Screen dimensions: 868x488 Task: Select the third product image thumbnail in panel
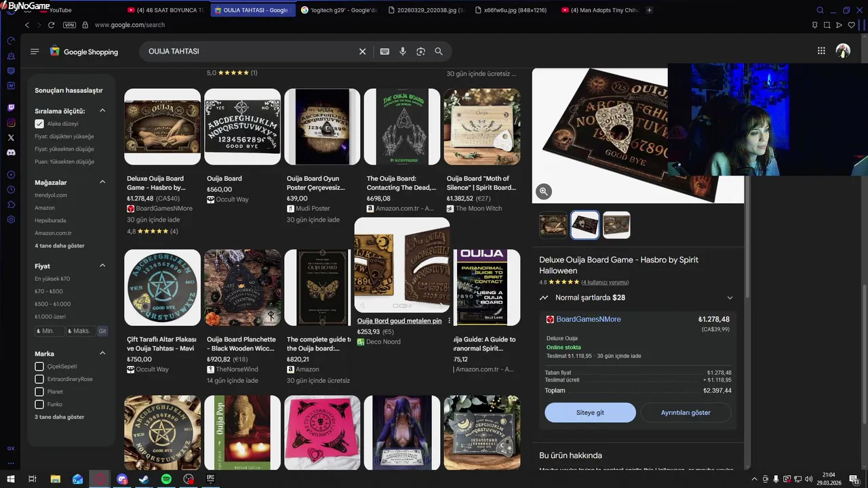click(x=616, y=225)
